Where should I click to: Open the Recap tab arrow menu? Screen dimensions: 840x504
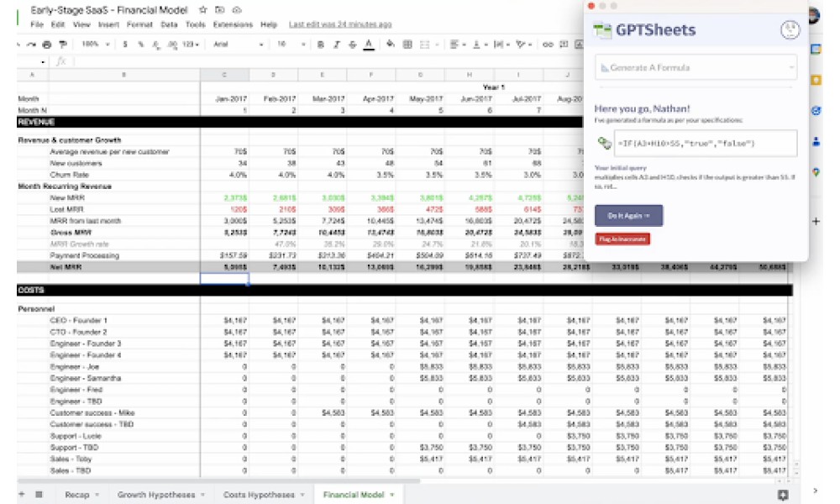coord(97,495)
